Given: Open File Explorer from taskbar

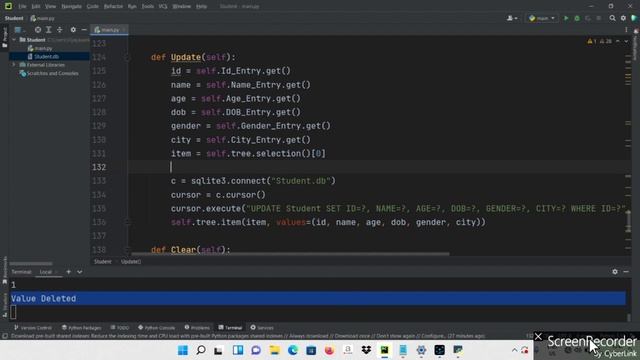Looking at the screenshot, I should [x=274, y=350].
